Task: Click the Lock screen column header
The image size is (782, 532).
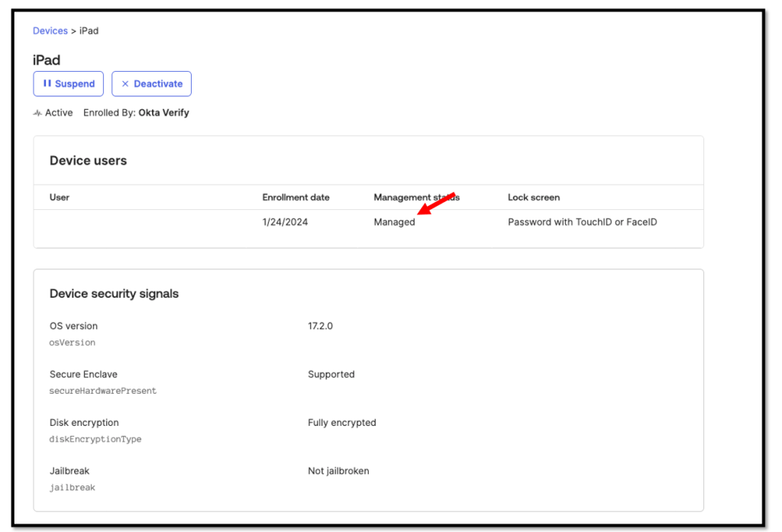Action: [533, 197]
